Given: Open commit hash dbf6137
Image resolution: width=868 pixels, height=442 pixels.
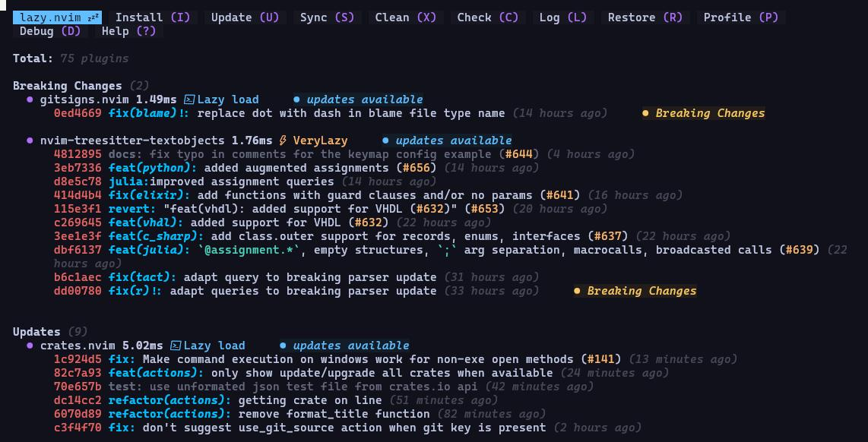Looking at the screenshot, I should pyautogui.click(x=78, y=250).
